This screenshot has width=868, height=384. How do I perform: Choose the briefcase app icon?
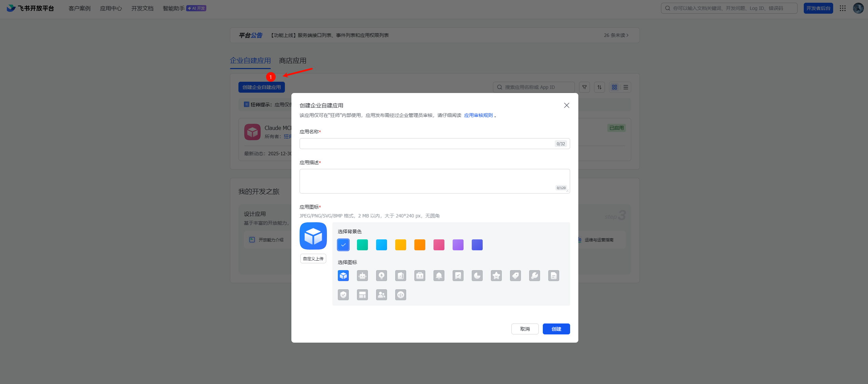(x=420, y=276)
